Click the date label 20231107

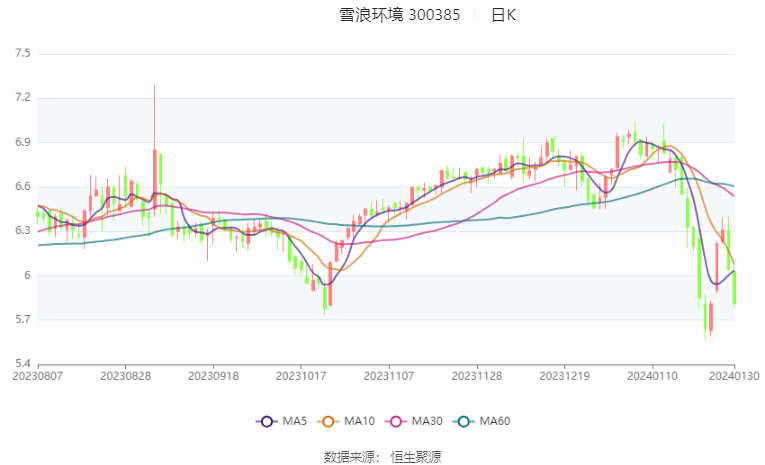coord(389,376)
